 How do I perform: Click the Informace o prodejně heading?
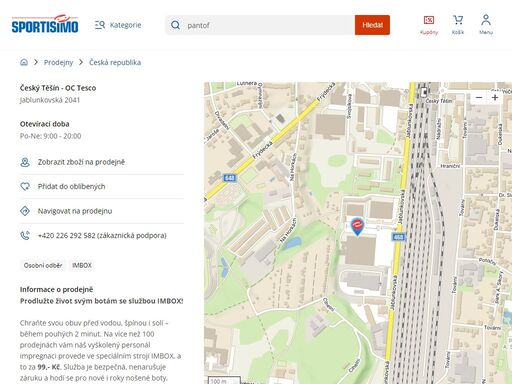tap(56, 289)
